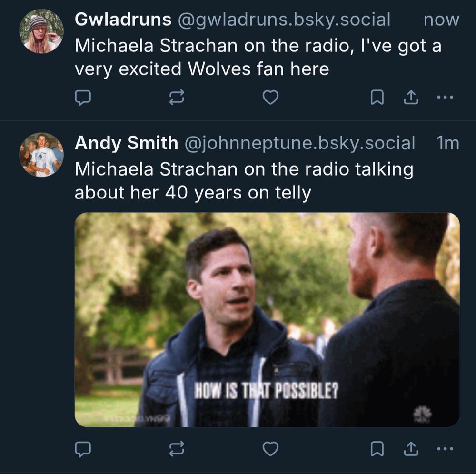Bookmark Andy Smith's post

coord(377,449)
